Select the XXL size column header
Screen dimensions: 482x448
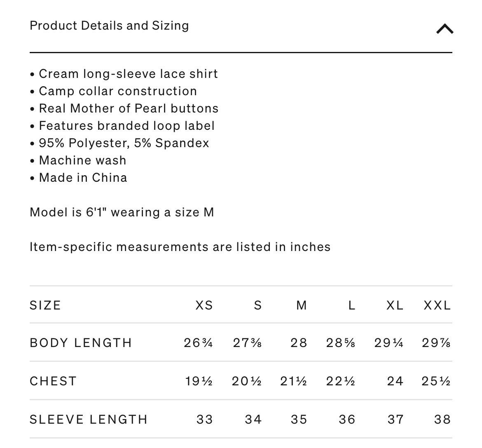[x=437, y=305]
